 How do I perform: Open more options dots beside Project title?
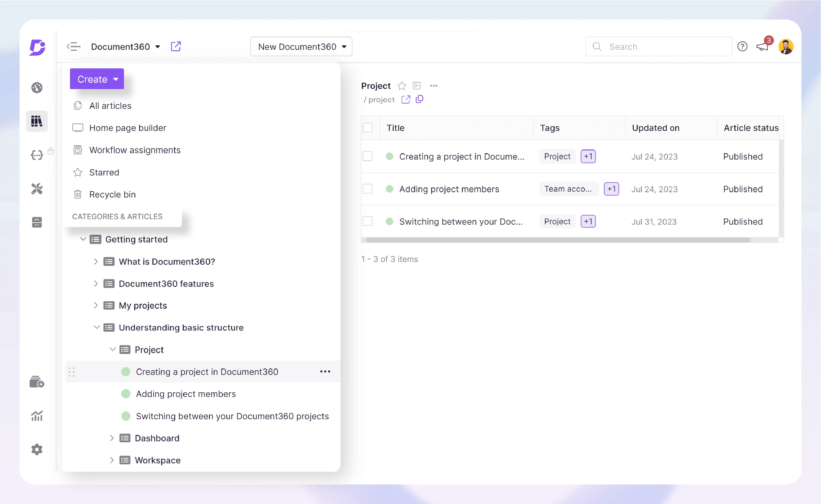point(434,86)
